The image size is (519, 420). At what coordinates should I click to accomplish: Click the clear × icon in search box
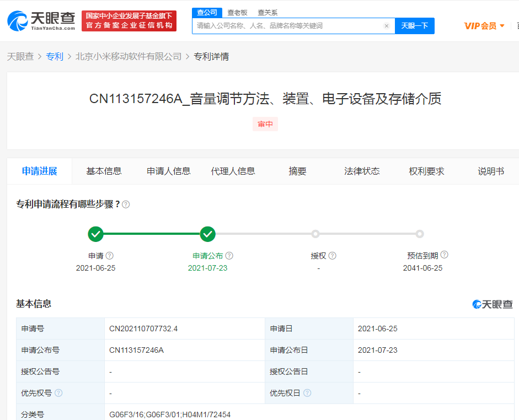[x=386, y=25]
